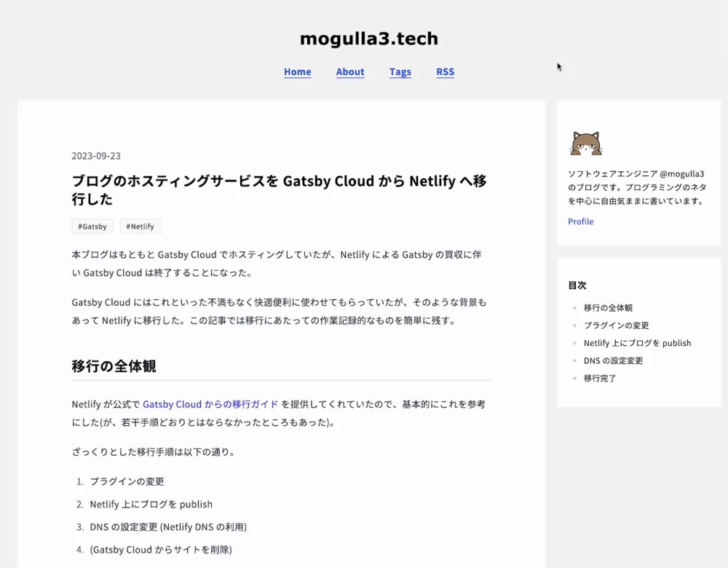
Task: Open the About navigation link
Action: pos(350,72)
